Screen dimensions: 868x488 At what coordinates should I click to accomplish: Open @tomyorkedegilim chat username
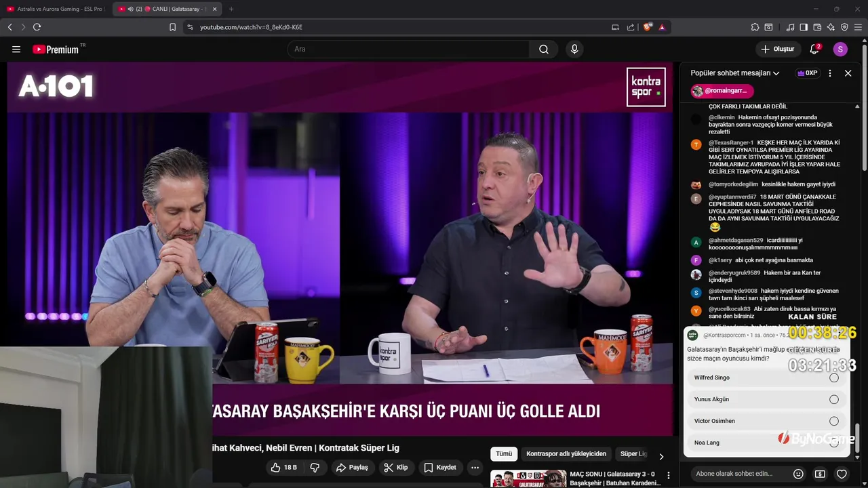coord(733,184)
